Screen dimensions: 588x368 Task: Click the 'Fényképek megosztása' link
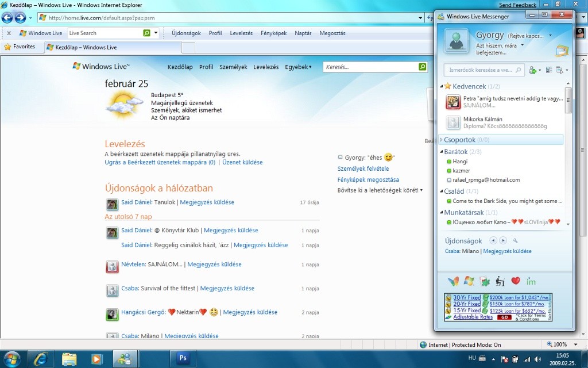(x=368, y=179)
